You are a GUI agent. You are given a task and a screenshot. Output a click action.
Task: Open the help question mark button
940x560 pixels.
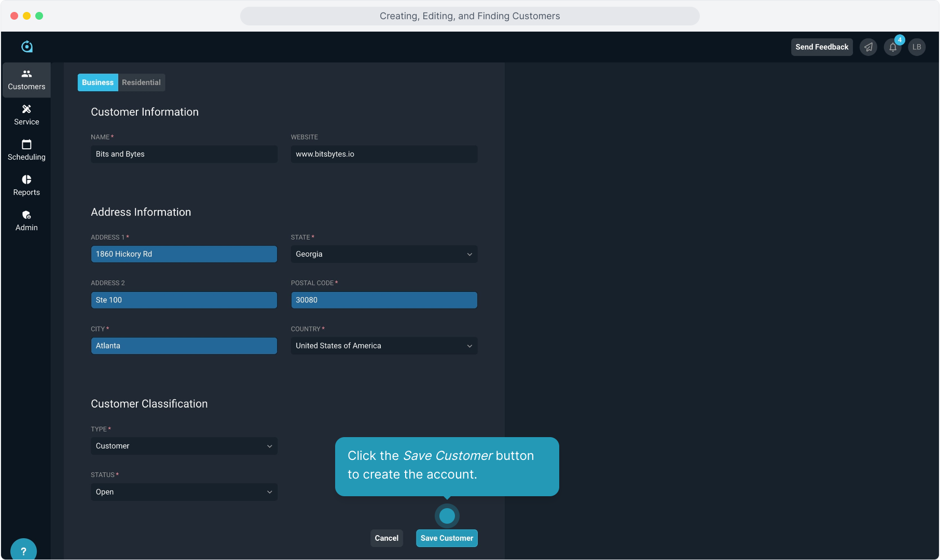tap(23, 551)
